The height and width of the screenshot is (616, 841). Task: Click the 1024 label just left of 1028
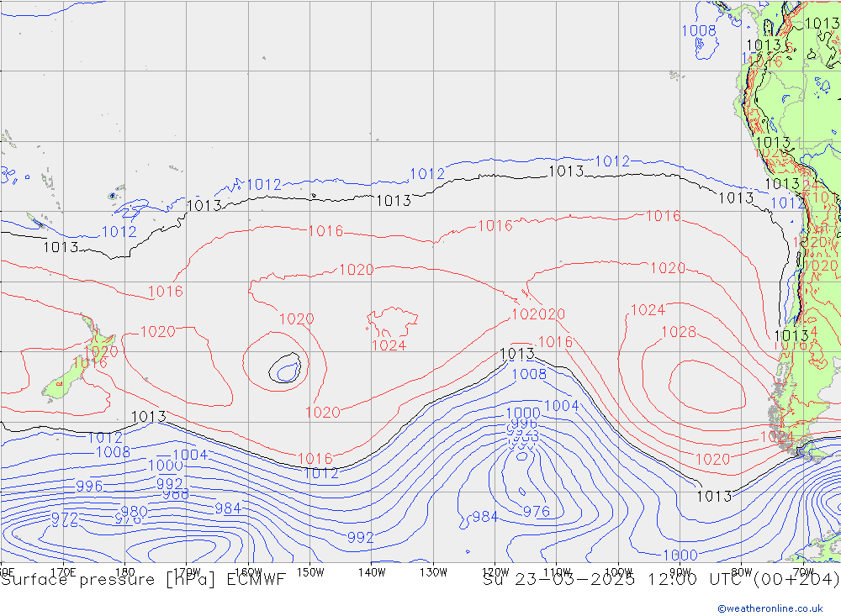[x=648, y=310]
